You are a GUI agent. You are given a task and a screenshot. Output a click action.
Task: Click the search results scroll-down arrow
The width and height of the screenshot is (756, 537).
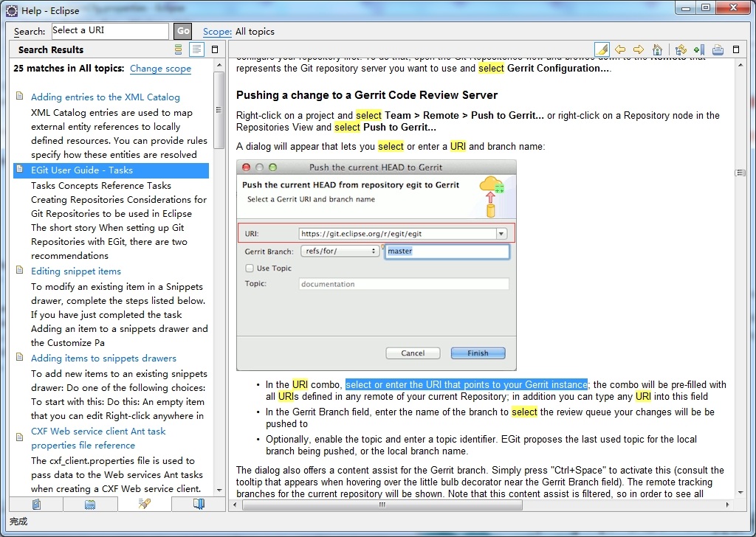(x=219, y=491)
